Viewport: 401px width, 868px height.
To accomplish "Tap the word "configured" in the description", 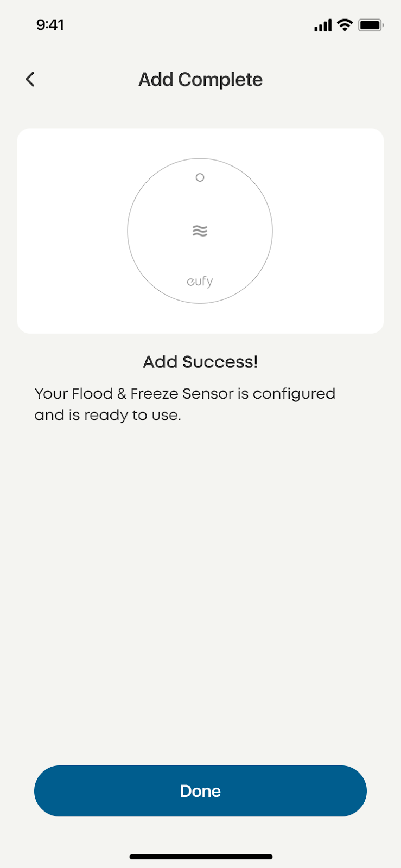I will coord(294,394).
